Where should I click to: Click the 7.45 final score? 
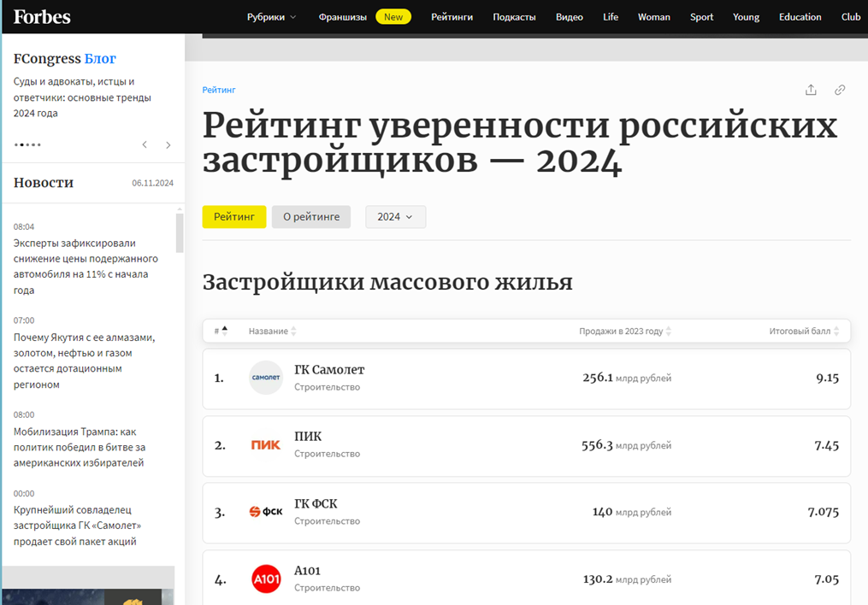[826, 445]
